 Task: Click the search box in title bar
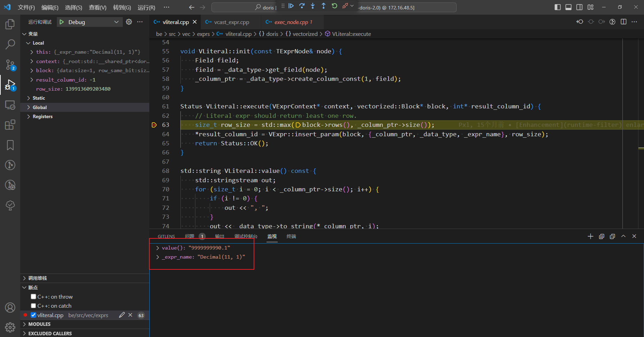click(x=244, y=7)
